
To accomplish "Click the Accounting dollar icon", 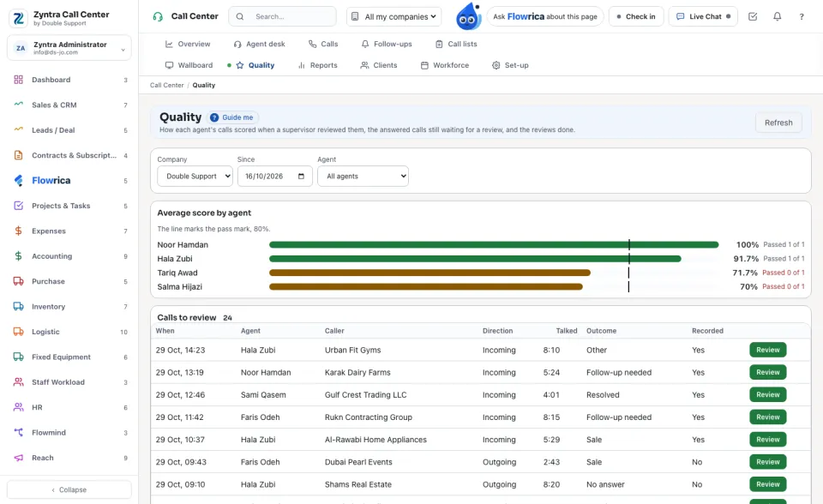I will (18, 256).
